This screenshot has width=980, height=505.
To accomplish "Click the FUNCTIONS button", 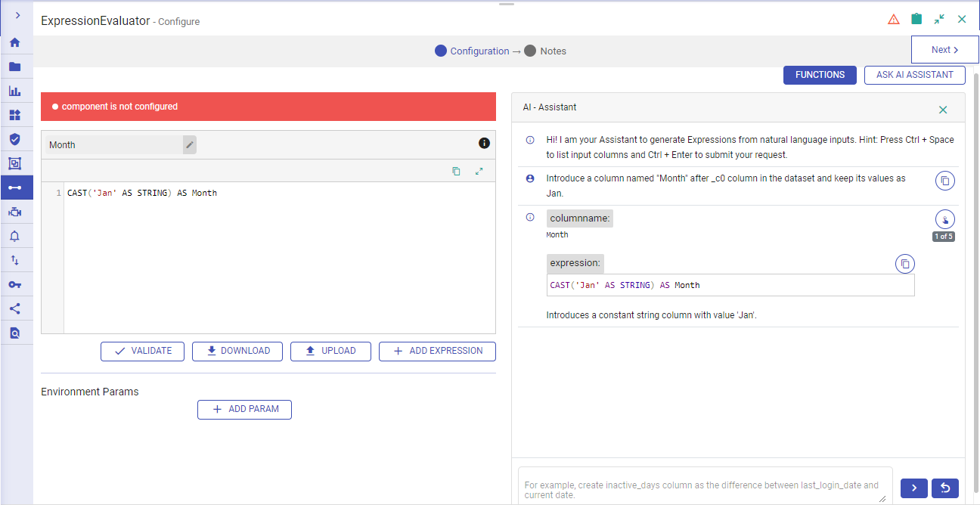I will (x=820, y=75).
